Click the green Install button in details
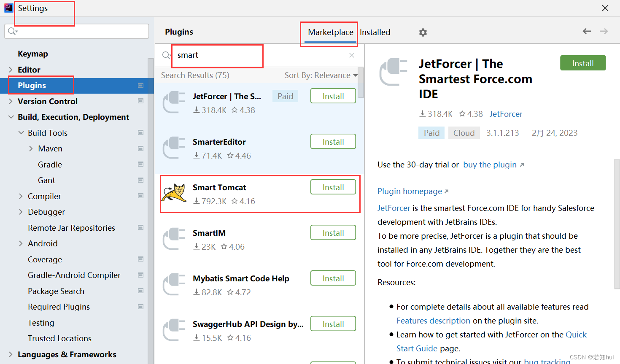This screenshot has height=364, width=620. click(x=583, y=63)
